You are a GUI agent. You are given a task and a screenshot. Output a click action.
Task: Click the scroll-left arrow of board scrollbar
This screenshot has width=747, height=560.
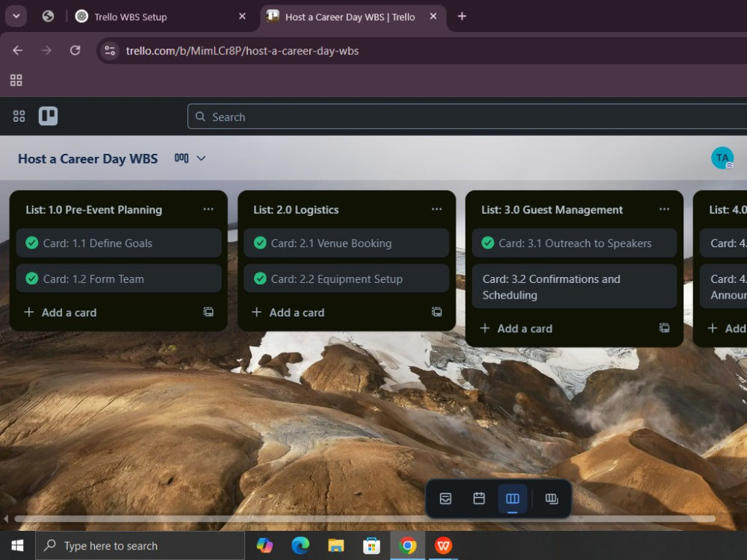[x=6, y=519]
